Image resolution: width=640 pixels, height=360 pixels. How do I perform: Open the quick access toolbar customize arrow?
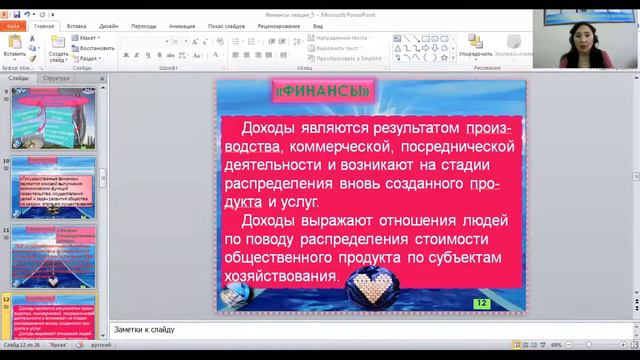(53, 15)
